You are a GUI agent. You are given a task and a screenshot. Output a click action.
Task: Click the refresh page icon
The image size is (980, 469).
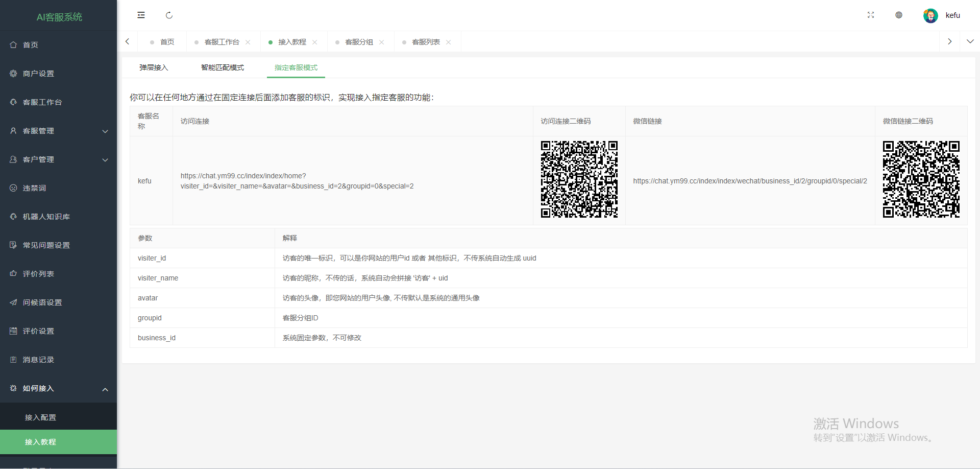pyautogui.click(x=169, y=15)
